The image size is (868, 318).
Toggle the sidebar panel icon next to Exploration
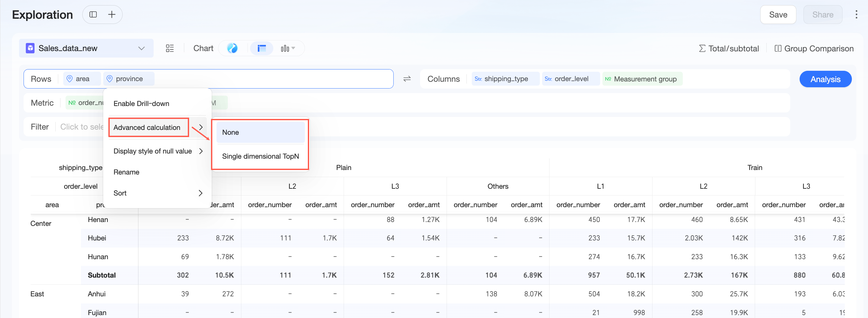tap(93, 15)
